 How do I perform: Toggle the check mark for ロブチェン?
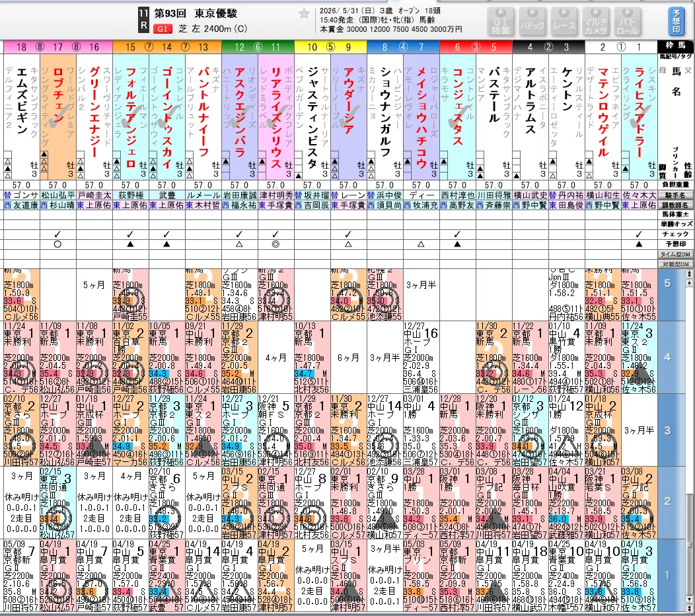pos(57,234)
